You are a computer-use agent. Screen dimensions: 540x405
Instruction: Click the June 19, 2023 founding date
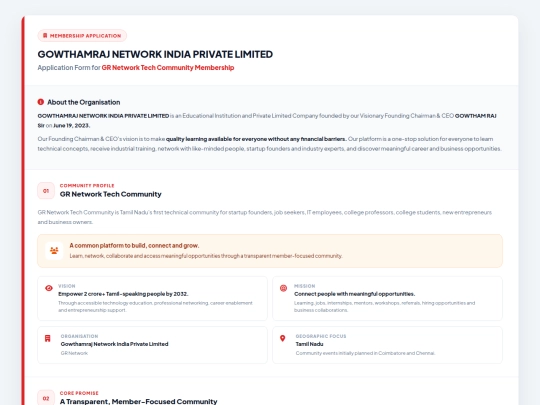pyautogui.click(x=72, y=125)
